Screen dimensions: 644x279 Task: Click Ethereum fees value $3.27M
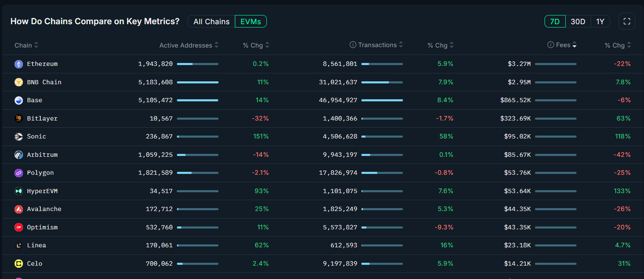519,64
